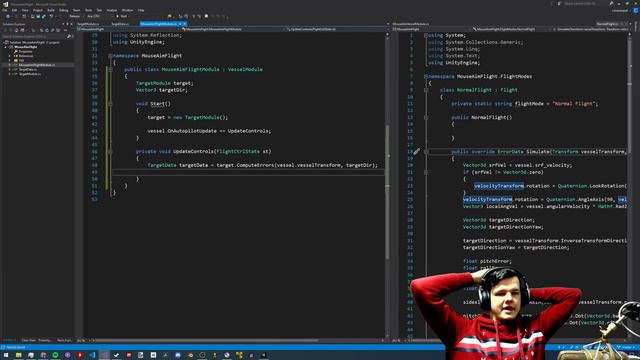This screenshot has height=360, width=640.
Task: Close the active MouseAimFlightModule.cs tab
Action: tap(184, 24)
